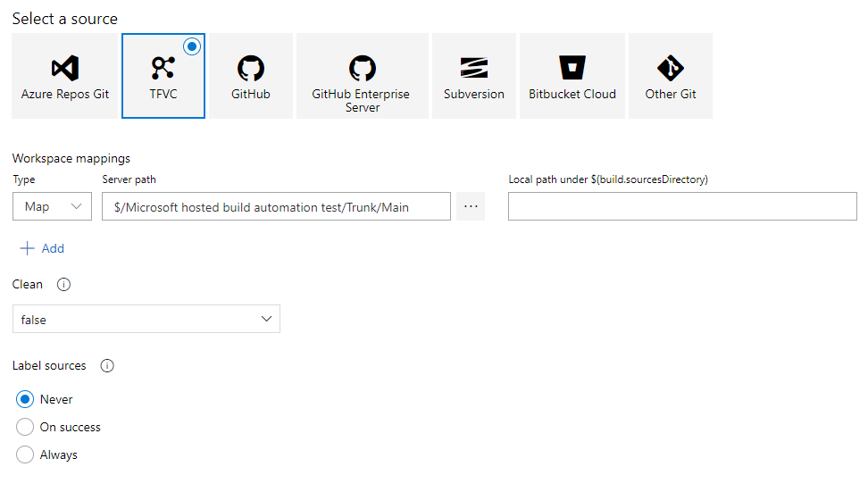The image size is (868, 492).
Task: Show info tooltip for Label sources
Action: (x=107, y=366)
